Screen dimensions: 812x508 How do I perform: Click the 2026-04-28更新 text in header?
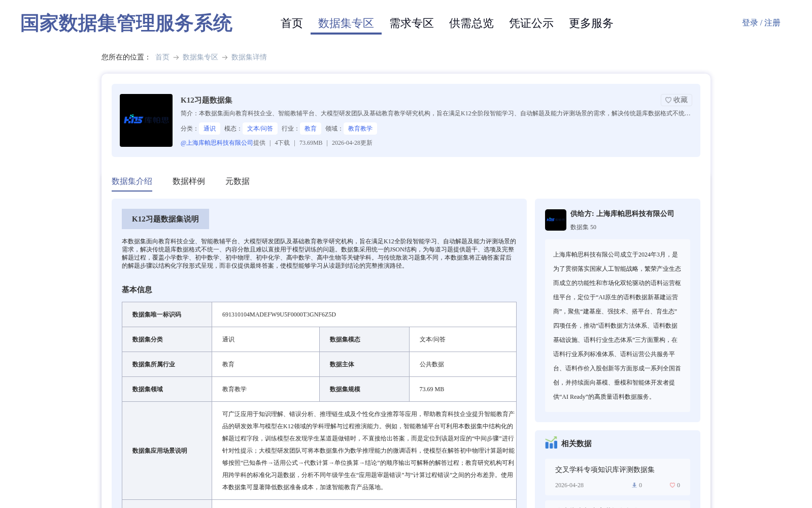352,143
